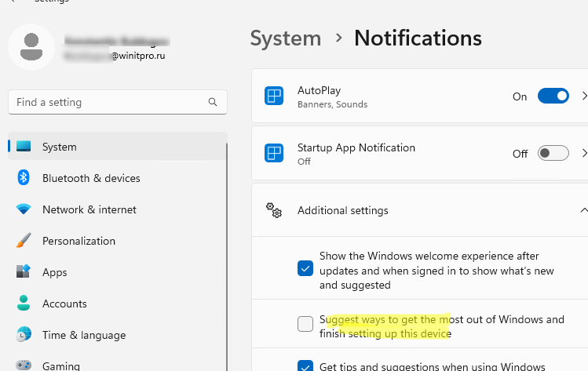
Task: Click the Network Wi-Fi icon in sidebar
Action: pos(24,209)
